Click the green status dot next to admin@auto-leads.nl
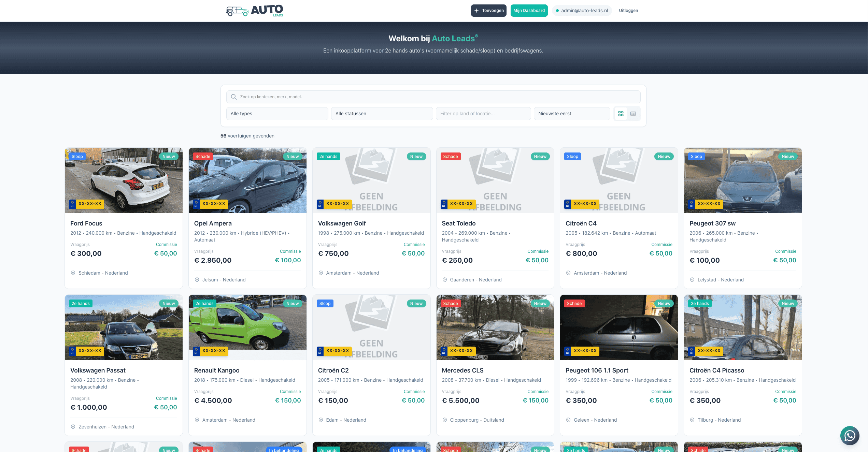The height and width of the screenshot is (452, 868). coord(558,11)
